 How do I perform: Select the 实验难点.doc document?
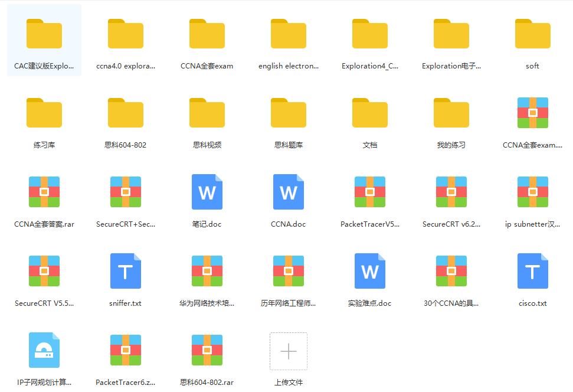tap(370, 271)
